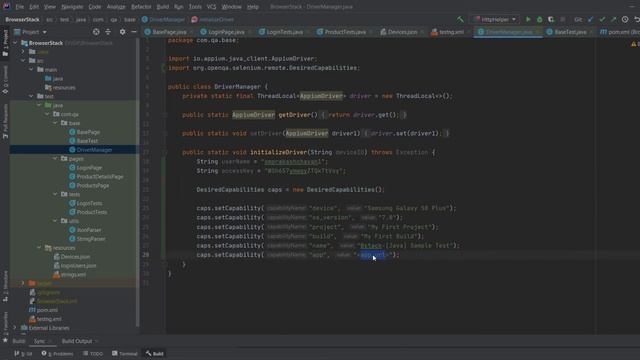This screenshot has width=640, height=360.
Task: Click the Build project hammer icon
Action: click(460, 19)
